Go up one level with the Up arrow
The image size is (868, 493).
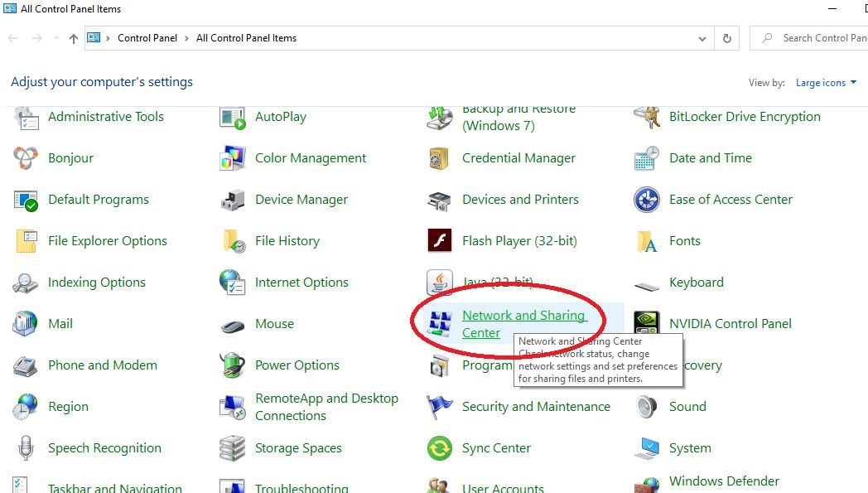73,38
